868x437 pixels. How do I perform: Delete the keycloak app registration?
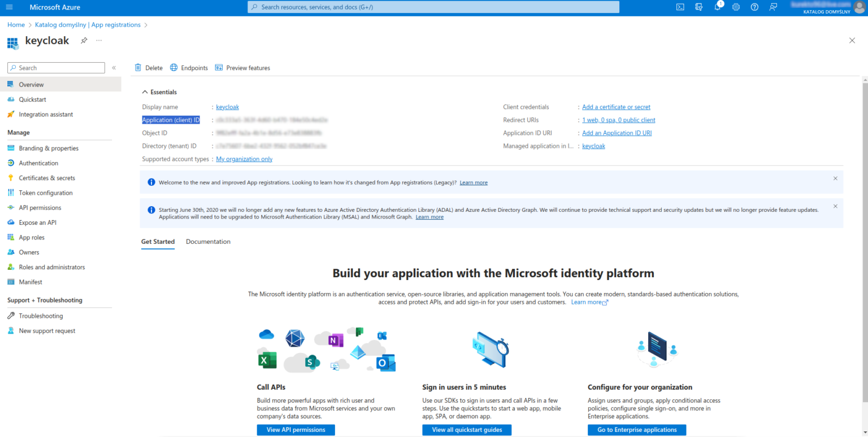(148, 67)
